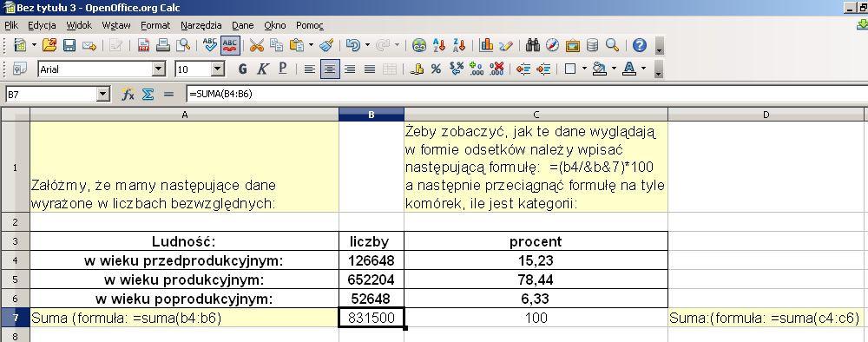Open Find & Replace binoculars icon

pos(533,45)
